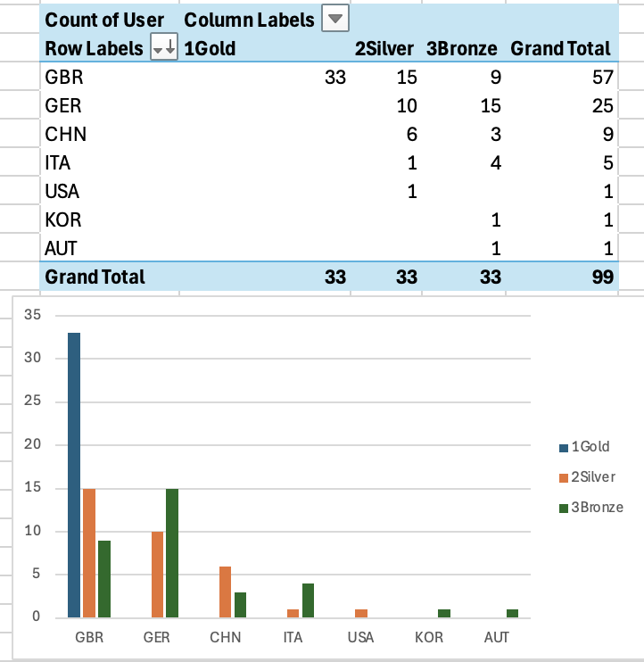Image resolution: width=644 pixels, height=662 pixels.
Task: Select the overall total cell showing 99
Action: click(602, 277)
